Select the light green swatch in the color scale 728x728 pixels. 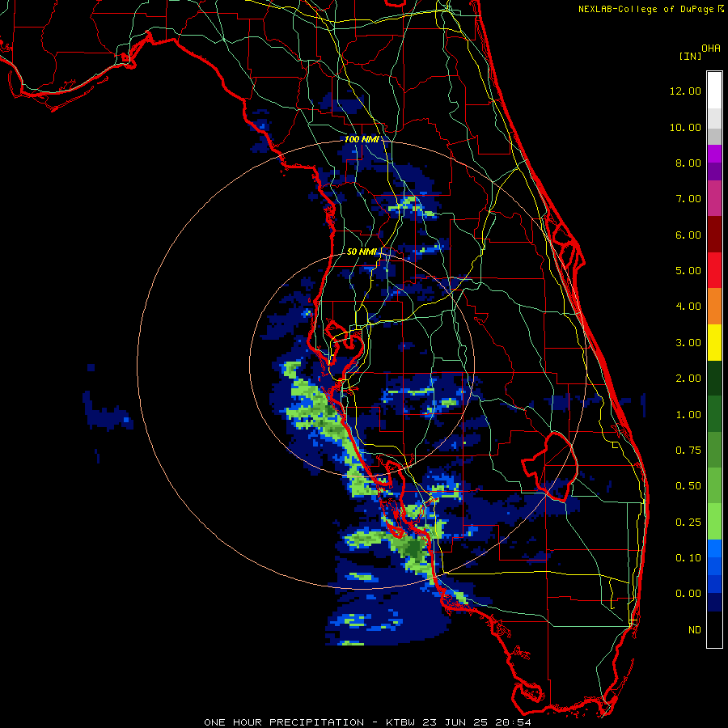click(x=714, y=522)
